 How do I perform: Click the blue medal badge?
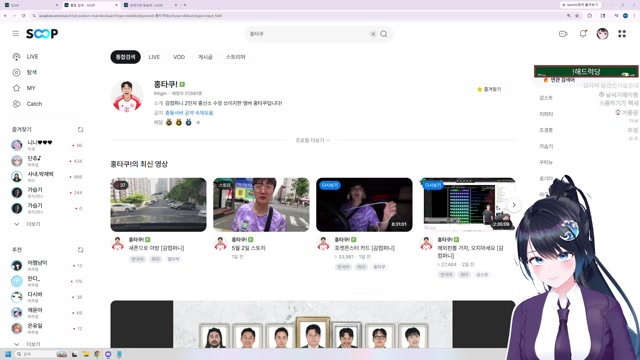189,122
